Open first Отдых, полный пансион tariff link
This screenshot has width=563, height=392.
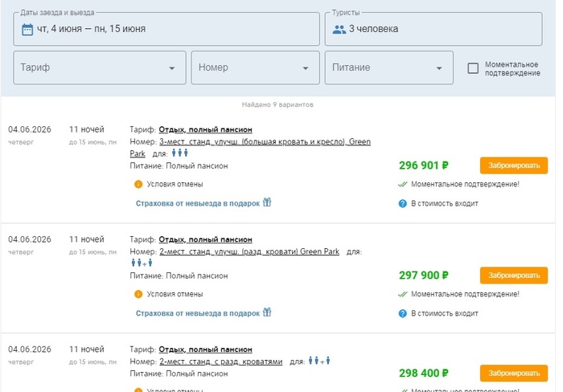(x=205, y=129)
